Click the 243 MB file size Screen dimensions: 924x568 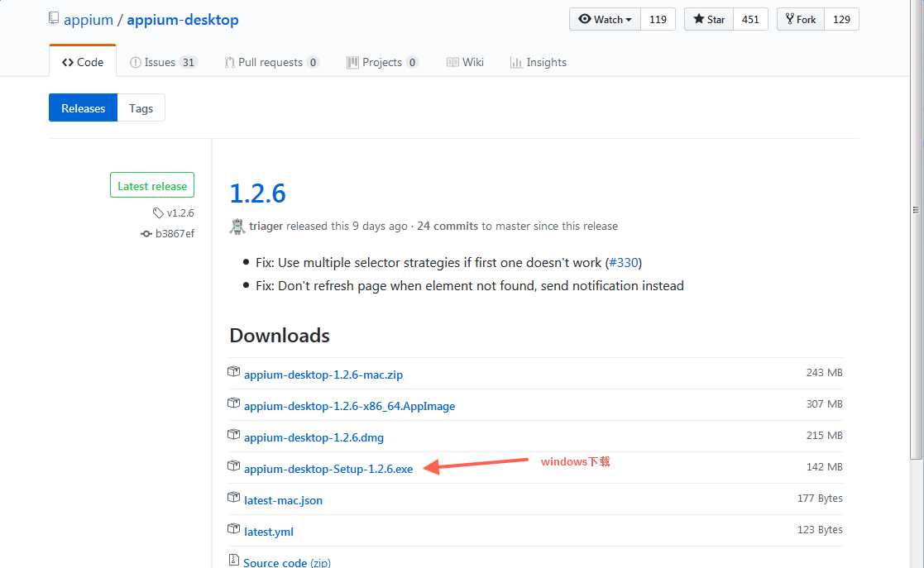click(x=825, y=372)
